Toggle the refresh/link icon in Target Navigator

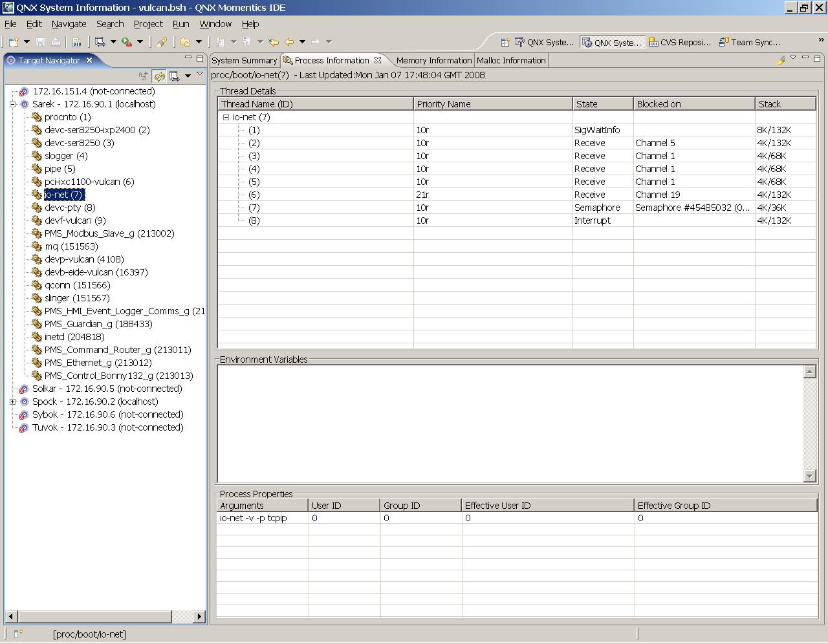[159, 76]
